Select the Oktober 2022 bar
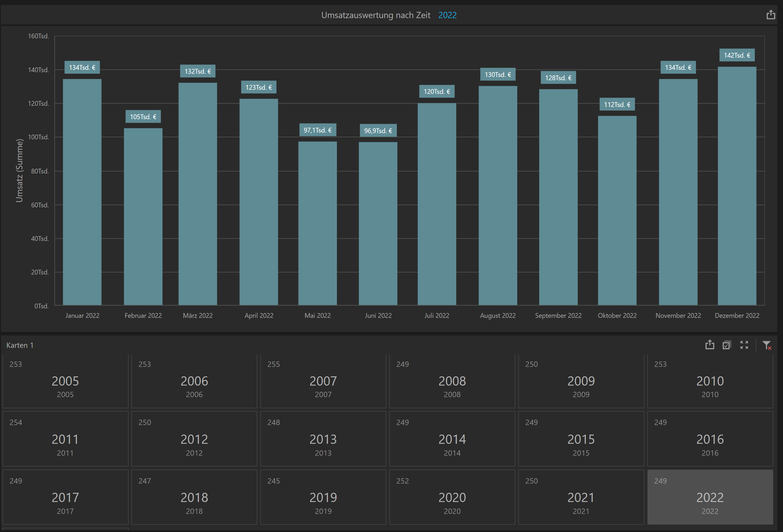 [x=617, y=211]
